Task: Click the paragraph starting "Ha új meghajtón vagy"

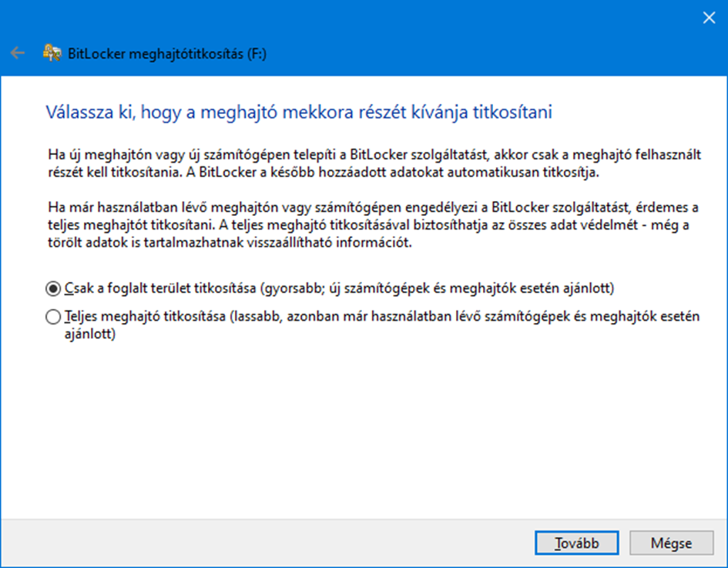Action: pos(374,163)
